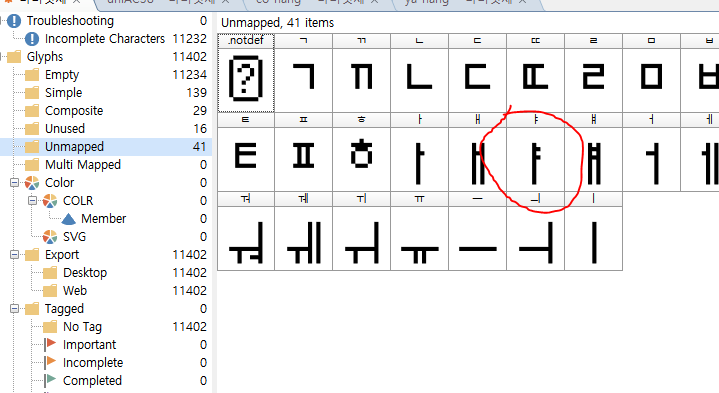Select the ㅎ glyph cell
The width and height of the screenshot is (719, 393).
click(x=362, y=152)
